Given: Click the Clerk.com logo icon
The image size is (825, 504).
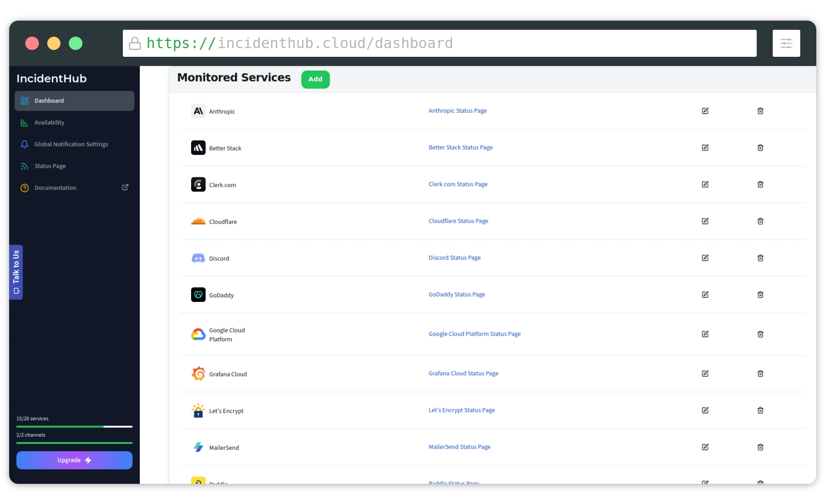Looking at the screenshot, I should pos(198,184).
